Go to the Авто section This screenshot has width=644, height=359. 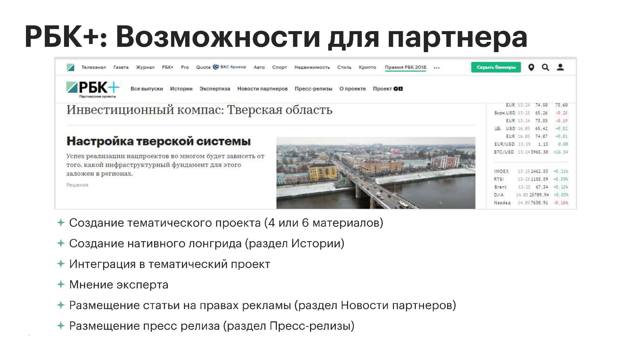click(x=259, y=68)
